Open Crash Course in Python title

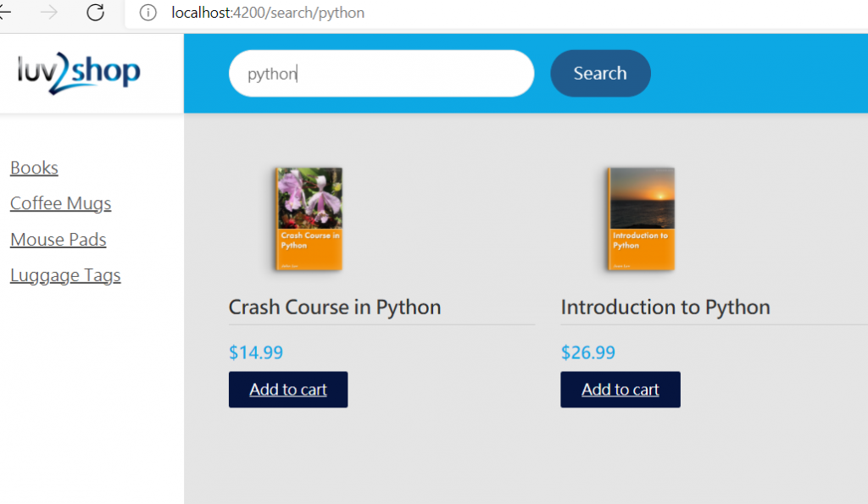335,307
